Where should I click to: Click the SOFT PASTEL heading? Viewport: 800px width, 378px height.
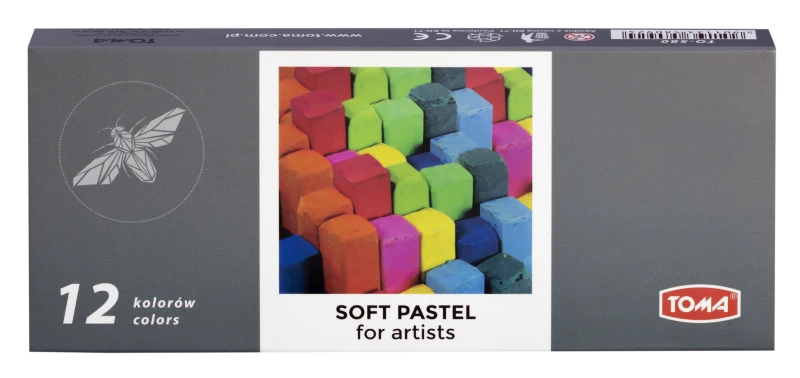point(406,313)
